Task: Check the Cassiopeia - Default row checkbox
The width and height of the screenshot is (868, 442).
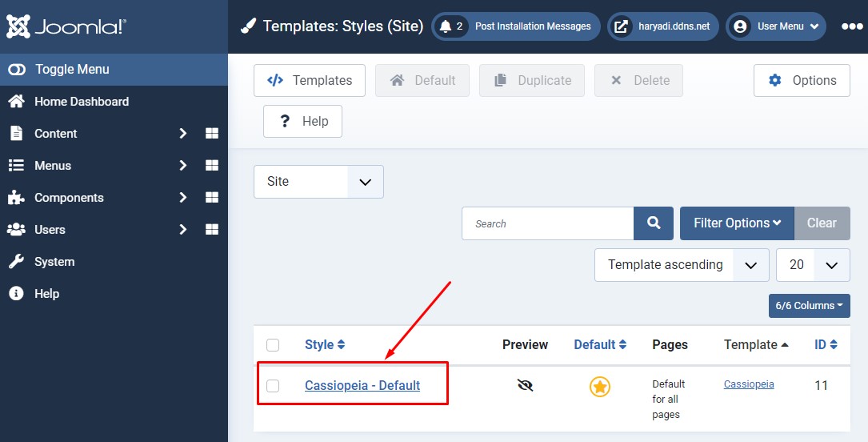Action: (273, 386)
